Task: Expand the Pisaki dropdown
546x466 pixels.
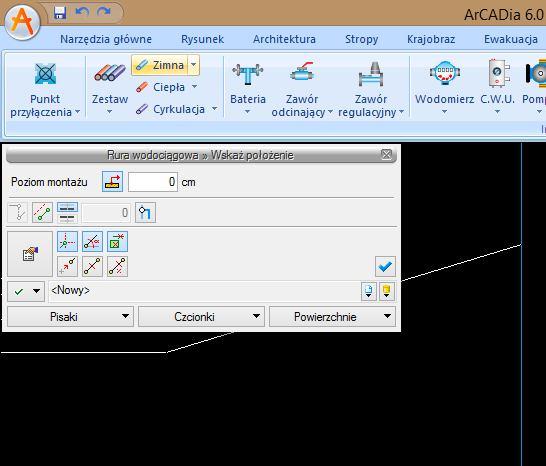Action: [x=70, y=317]
